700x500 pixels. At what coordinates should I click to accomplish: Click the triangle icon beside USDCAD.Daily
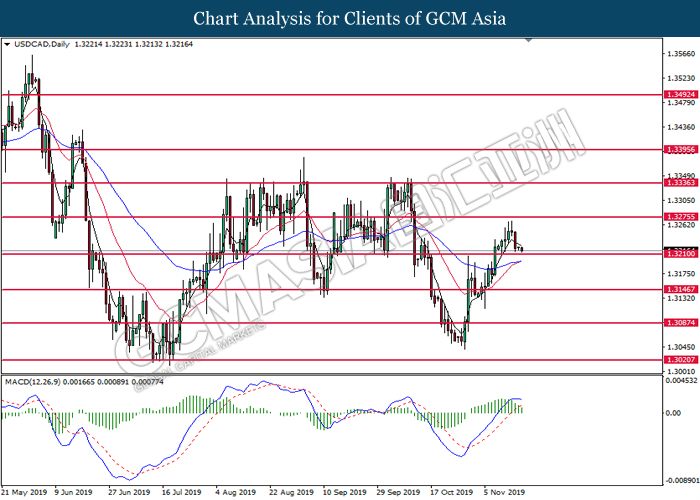click(x=9, y=46)
